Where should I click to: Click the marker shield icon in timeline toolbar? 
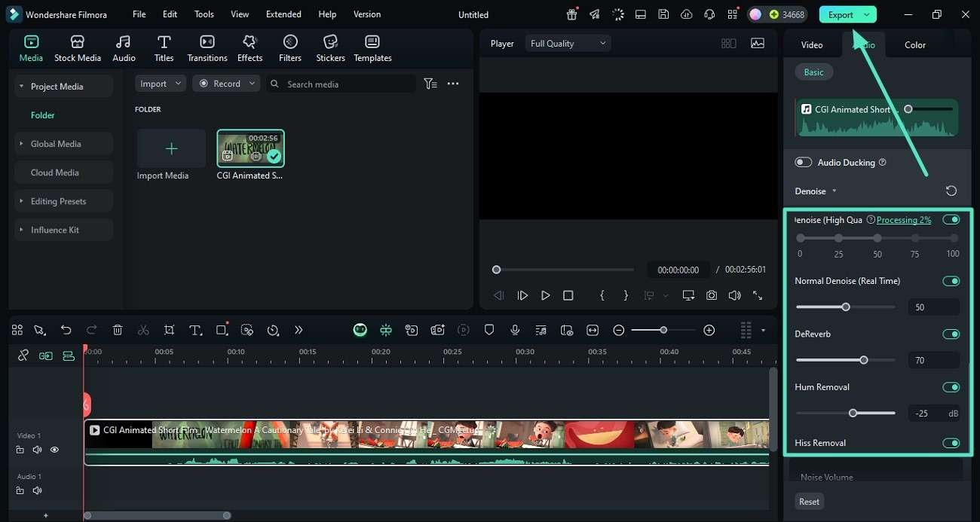pyautogui.click(x=489, y=330)
